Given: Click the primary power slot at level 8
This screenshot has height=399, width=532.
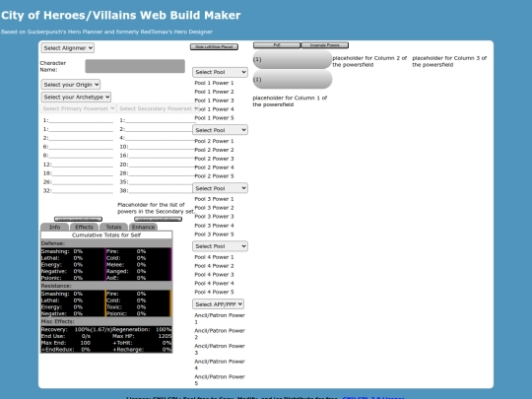Looking at the screenshot, I should click(x=78, y=156).
